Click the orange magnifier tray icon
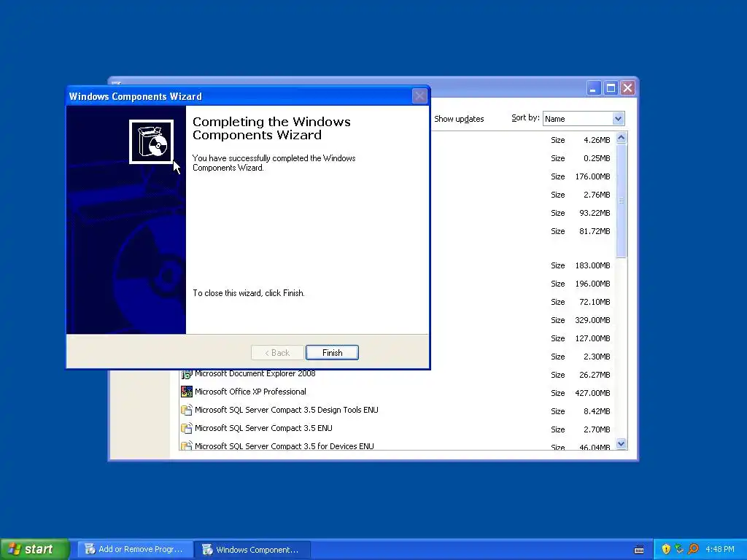The width and height of the screenshot is (747, 560). (x=693, y=549)
